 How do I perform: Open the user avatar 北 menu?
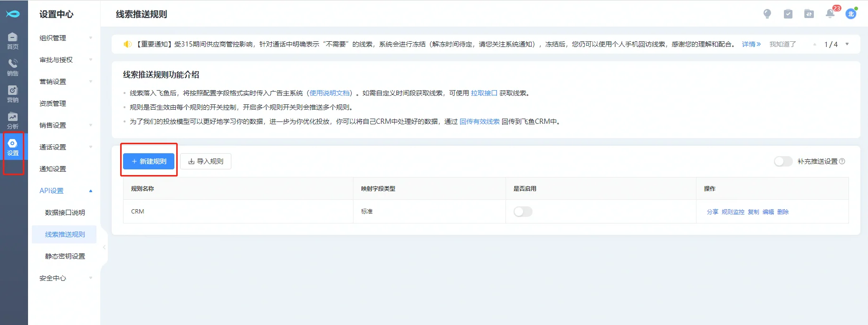pos(851,14)
